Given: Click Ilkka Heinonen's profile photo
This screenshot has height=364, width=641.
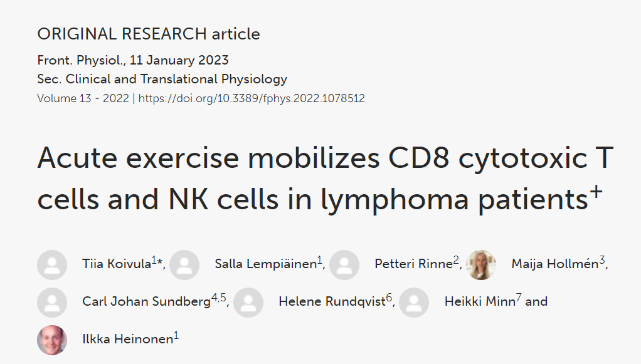Looking at the screenshot, I should coord(52,340).
